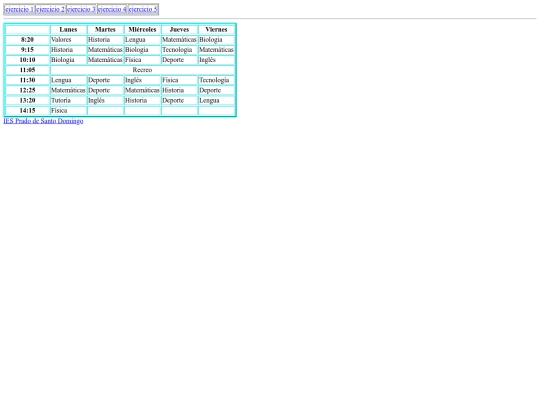The height and width of the screenshot is (405, 540).
Task: Select the 9:15 time row header
Action: [x=27, y=50]
